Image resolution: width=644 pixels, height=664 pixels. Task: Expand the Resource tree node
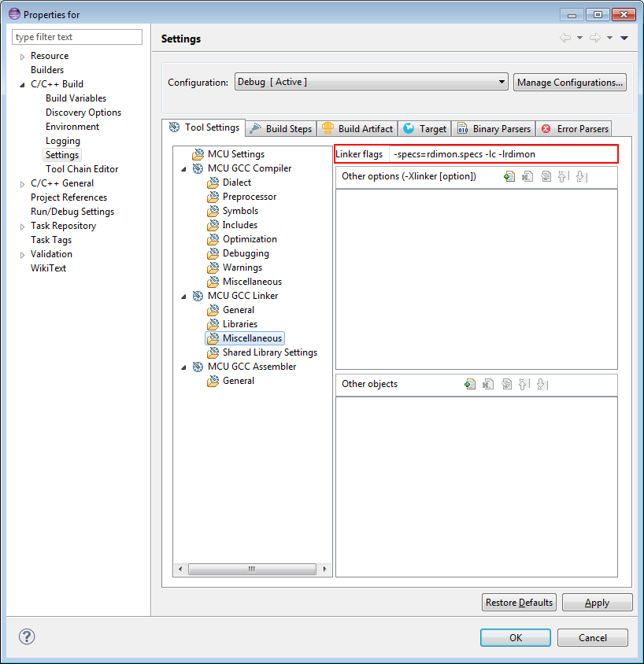point(23,57)
